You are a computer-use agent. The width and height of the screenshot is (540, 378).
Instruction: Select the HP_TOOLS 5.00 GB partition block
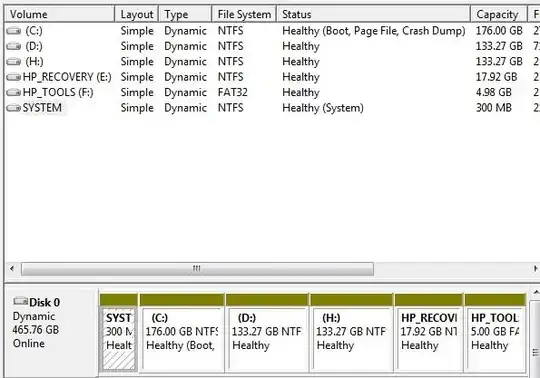495,333
